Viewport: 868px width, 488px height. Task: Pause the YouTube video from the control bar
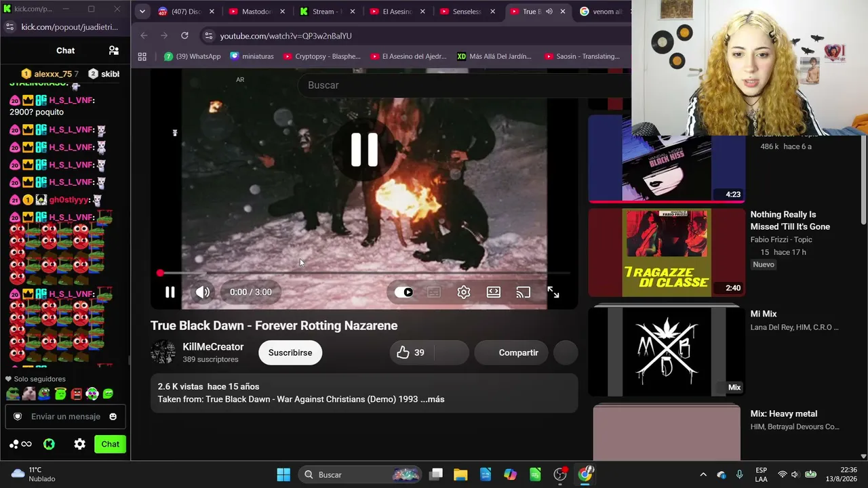point(170,292)
